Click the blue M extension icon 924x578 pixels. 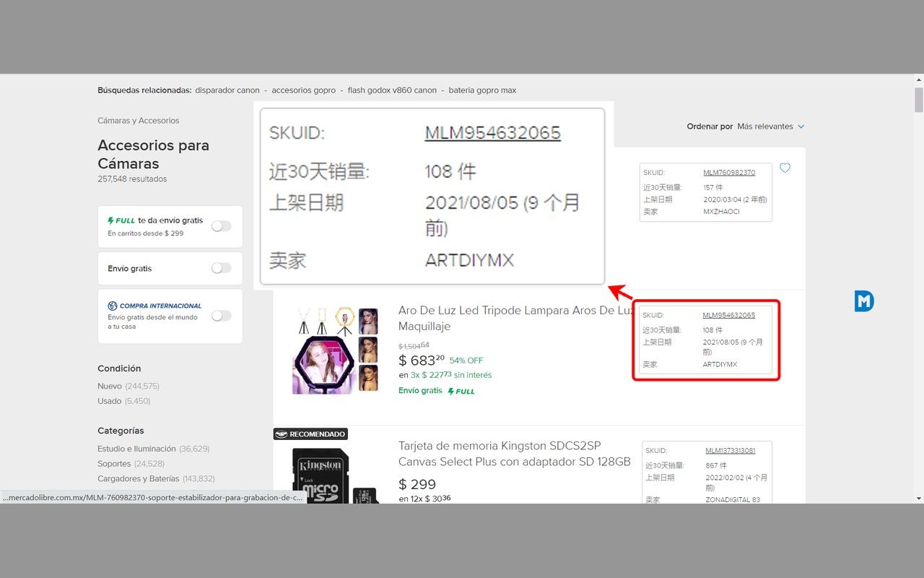point(864,301)
